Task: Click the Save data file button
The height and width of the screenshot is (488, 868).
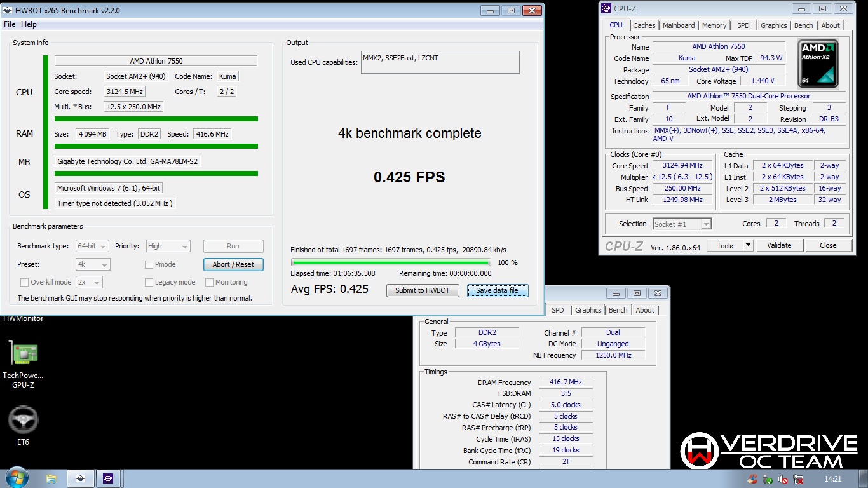Action: tap(497, 290)
